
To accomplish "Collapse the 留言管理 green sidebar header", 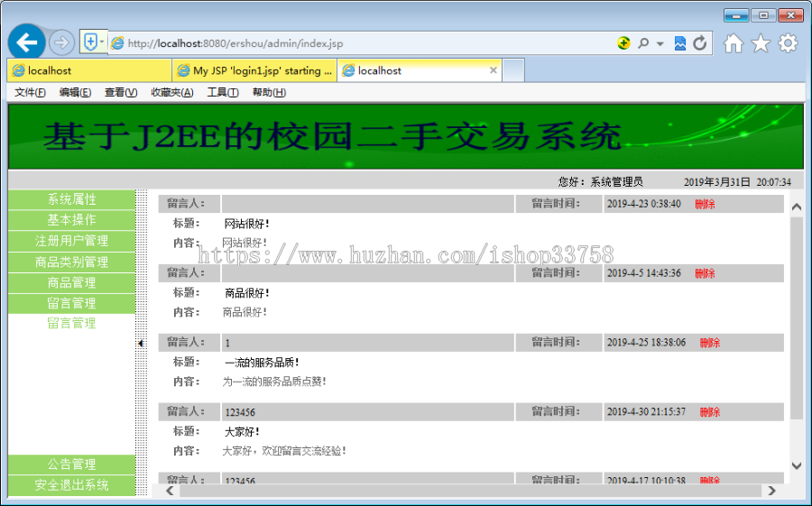I will (71, 303).
